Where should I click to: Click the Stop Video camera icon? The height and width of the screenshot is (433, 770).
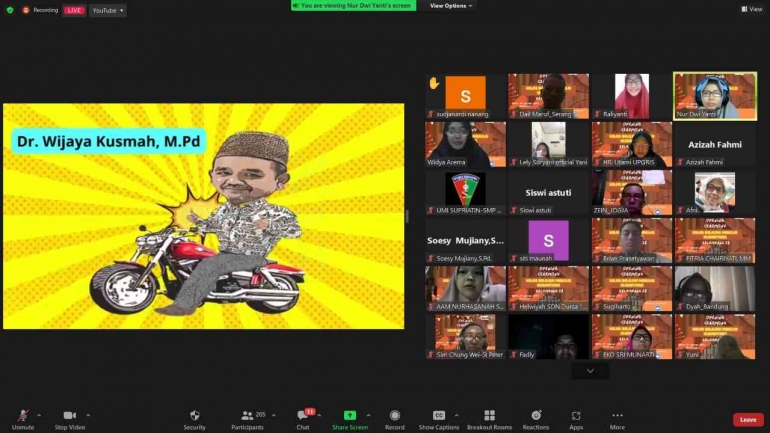click(70, 415)
